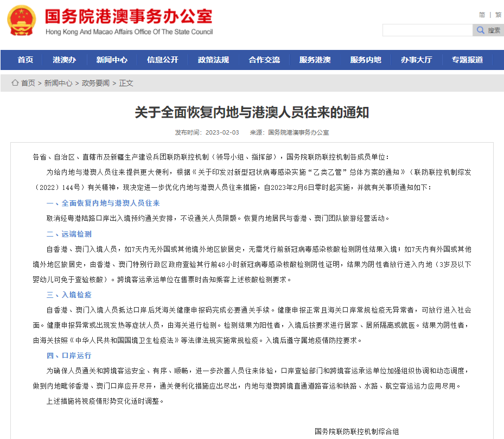This screenshot has width=504, height=439.
Task: Click the home icon in breadcrumb
Action: pos(15,83)
